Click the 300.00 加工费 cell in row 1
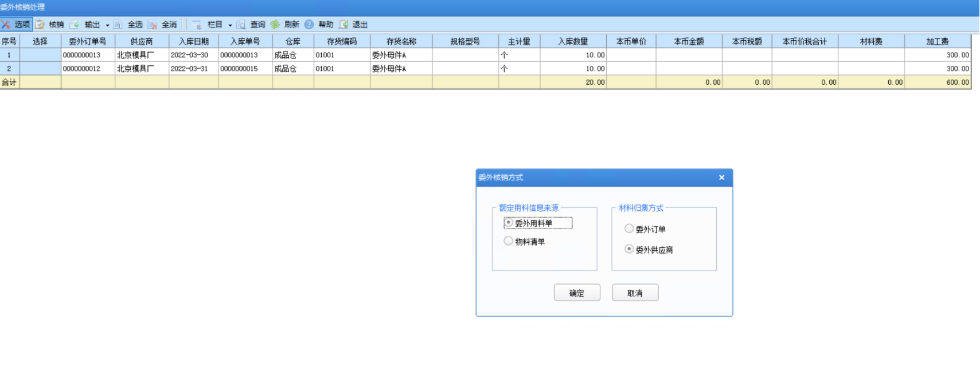 938,55
